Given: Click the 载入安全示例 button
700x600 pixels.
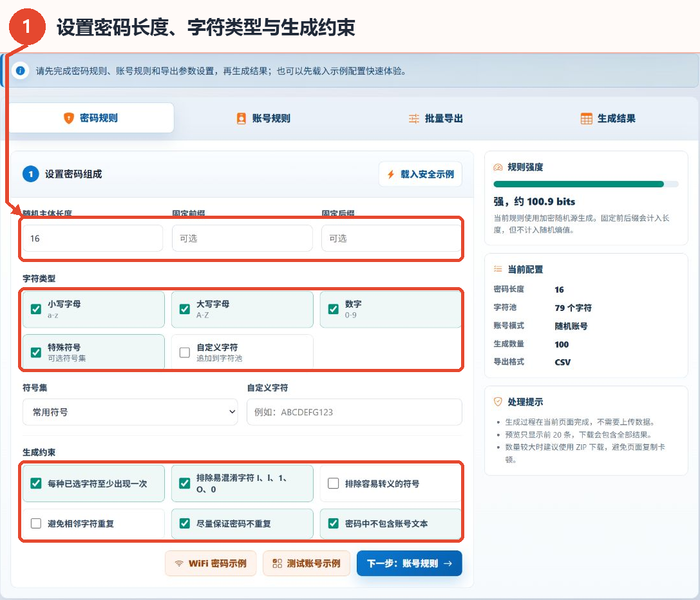Looking at the screenshot, I should [x=420, y=174].
